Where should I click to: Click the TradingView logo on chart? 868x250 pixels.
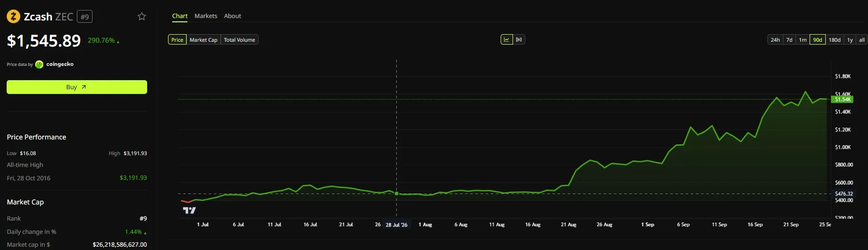(x=189, y=210)
